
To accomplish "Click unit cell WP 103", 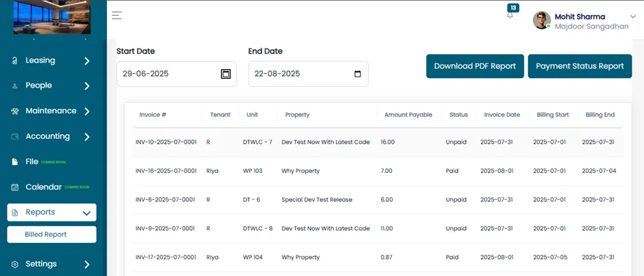I will click(253, 171).
